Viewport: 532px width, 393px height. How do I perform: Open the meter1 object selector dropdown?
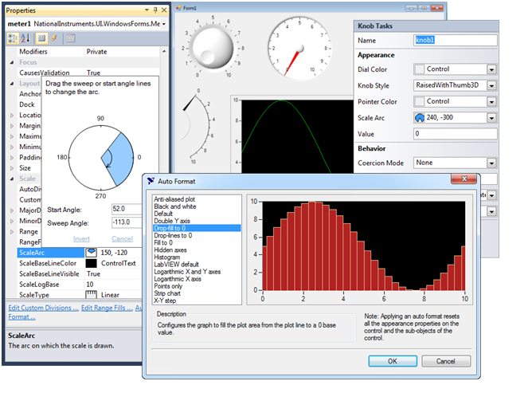[x=164, y=24]
